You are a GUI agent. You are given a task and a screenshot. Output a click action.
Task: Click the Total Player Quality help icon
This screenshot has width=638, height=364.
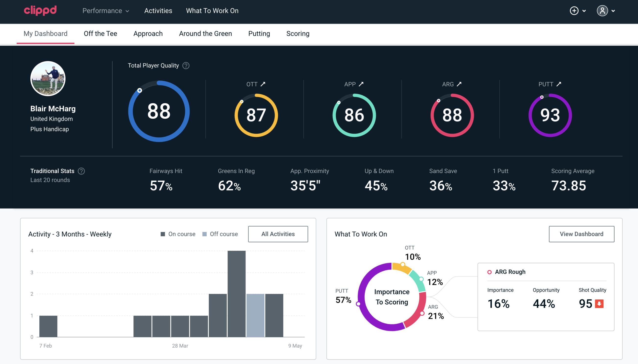pos(185,66)
